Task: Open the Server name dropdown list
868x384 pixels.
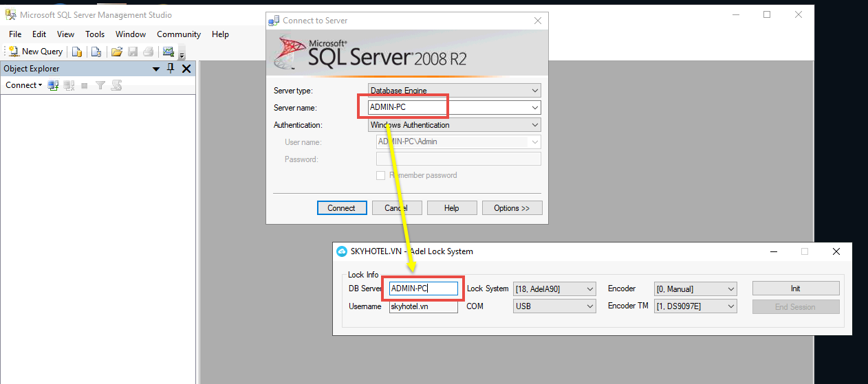Action: [534, 108]
